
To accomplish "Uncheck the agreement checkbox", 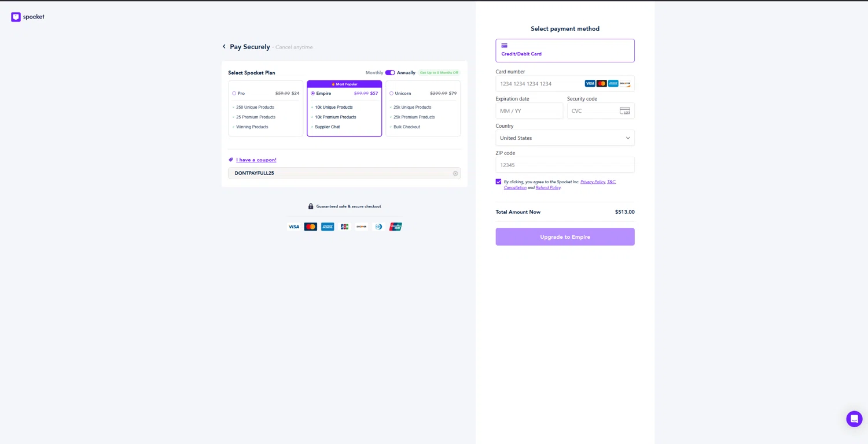I will click(498, 182).
